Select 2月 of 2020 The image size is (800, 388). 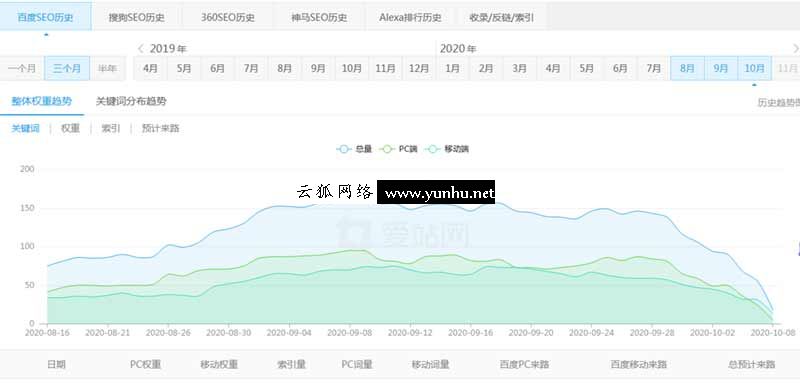tap(486, 68)
